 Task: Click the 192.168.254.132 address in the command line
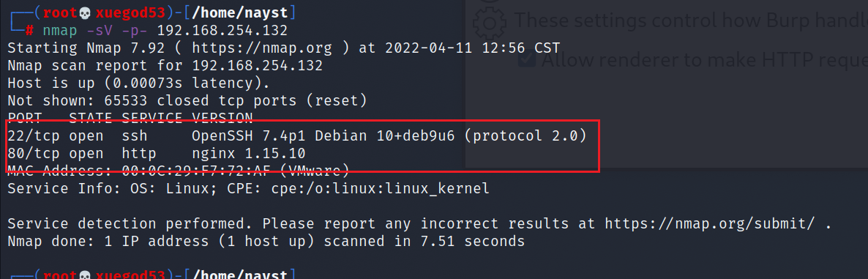[x=222, y=30]
